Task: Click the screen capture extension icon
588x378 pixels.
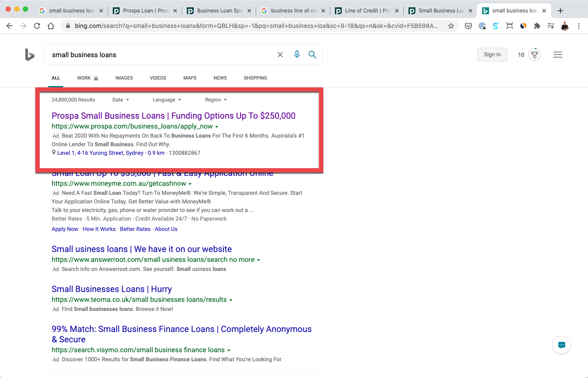Action: [509, 26]
